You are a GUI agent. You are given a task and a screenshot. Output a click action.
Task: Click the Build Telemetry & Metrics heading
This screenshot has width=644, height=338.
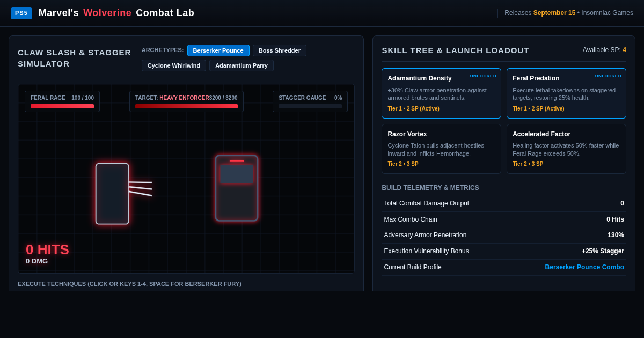[x=430, y=188]
